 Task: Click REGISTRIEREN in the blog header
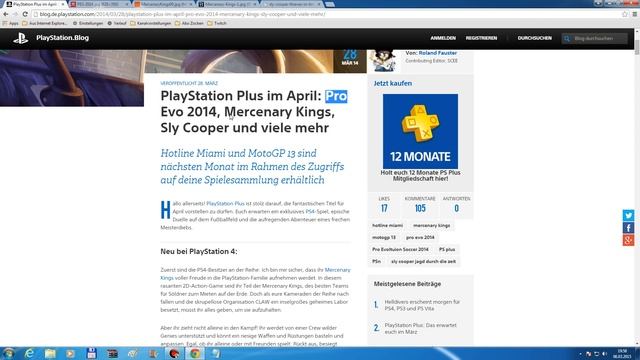point(481,38)
